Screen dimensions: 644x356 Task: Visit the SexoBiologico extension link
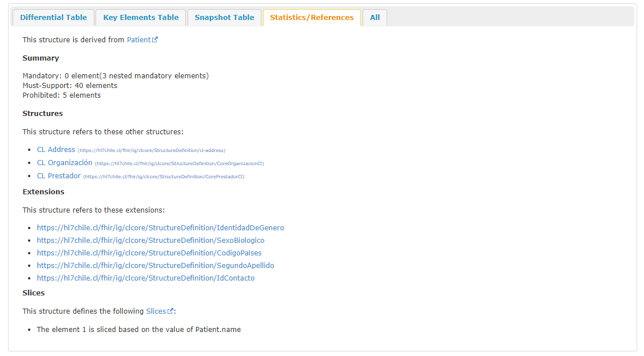150,241
